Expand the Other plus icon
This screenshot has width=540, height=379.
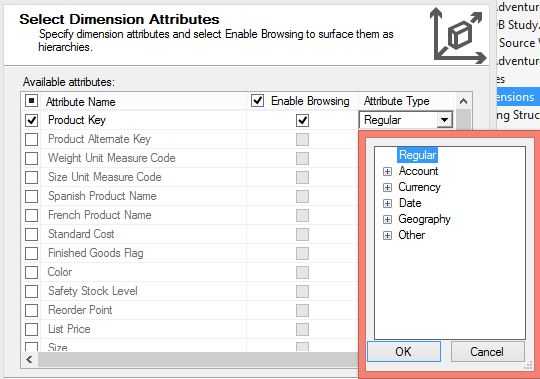pyautogui.click(x=387, y=235)
